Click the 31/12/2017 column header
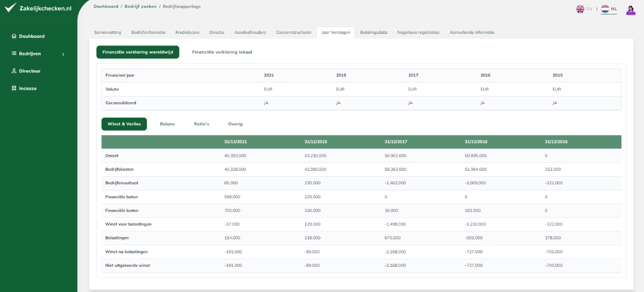 pos(396,141)
